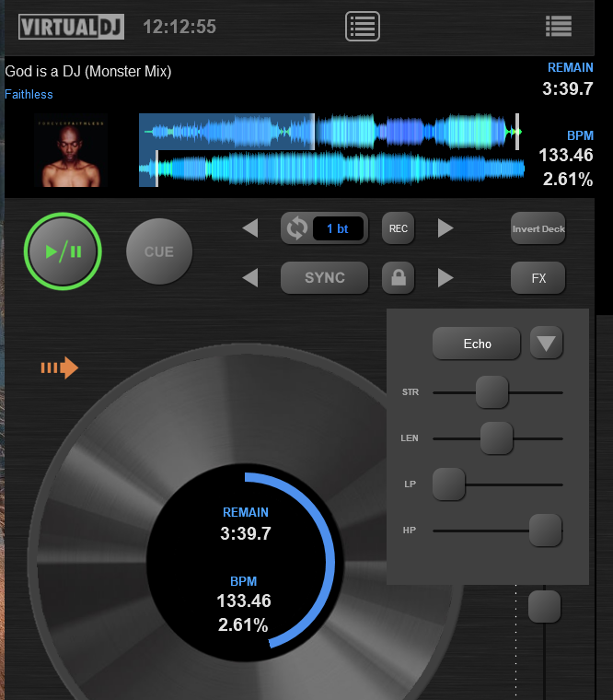
Task: Click the upper overview waveform
Action: tap(330, 132)
